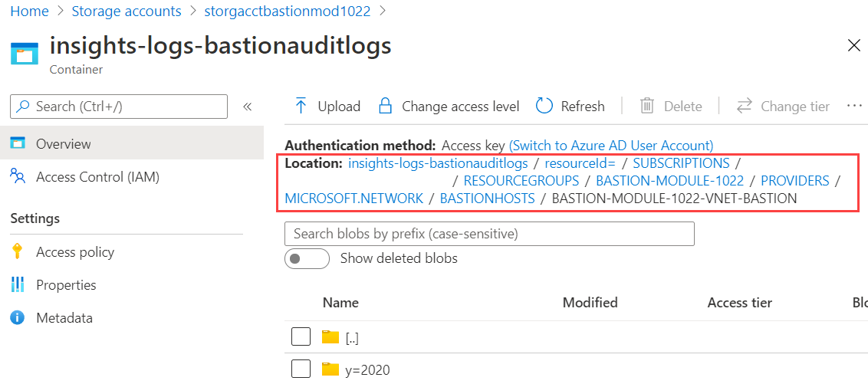Viewport: 868px width, 384px height.
Task: Check the box for the [..] row
Action: 301,336
